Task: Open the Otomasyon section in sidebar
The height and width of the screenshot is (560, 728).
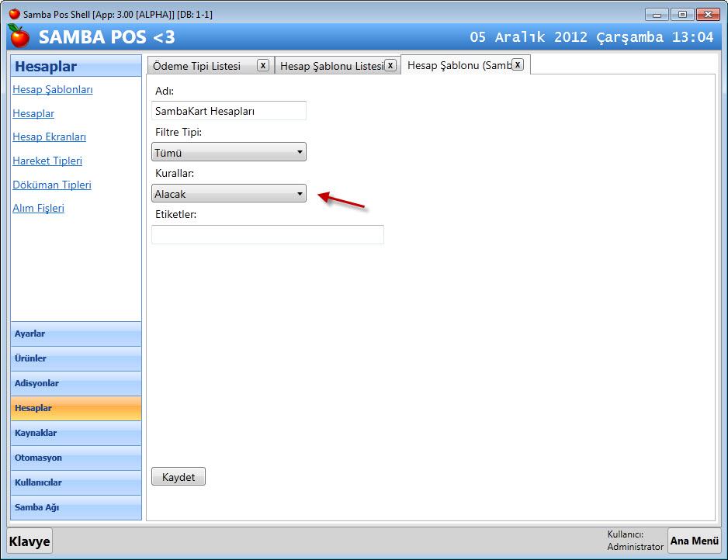Action: coord(76,458)
